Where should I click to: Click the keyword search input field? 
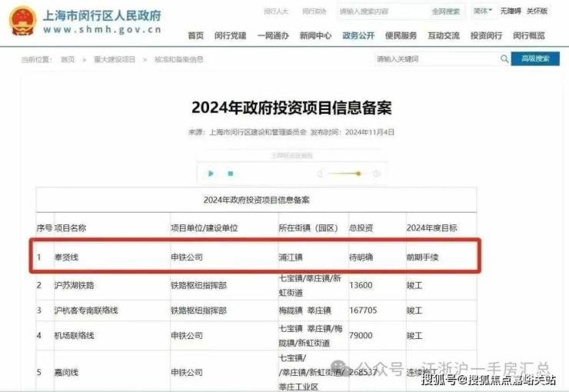pos(434,59)
